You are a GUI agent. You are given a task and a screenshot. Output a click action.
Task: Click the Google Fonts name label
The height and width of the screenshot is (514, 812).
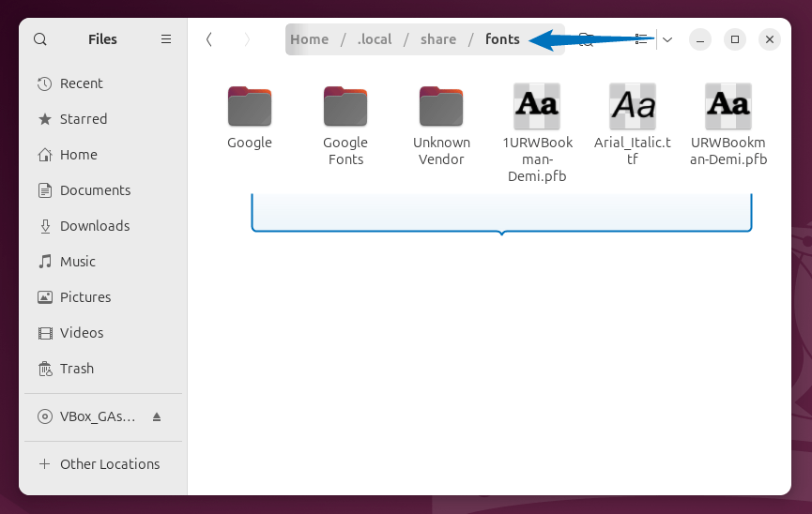pos(345,151)
